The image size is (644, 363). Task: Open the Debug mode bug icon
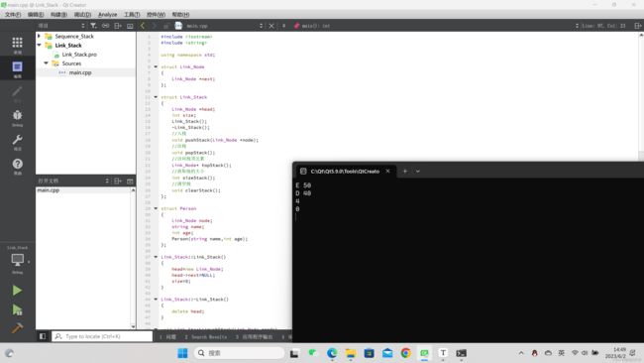click(x=17, y=115)
